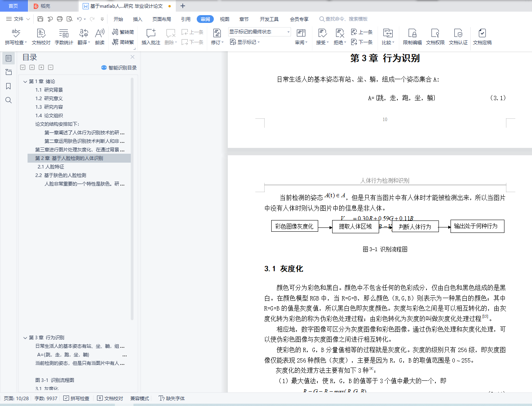Viewport: 532px width, 406px height.
Task: Toggle 文档校对 in the status bar
Action: (110, 398)
